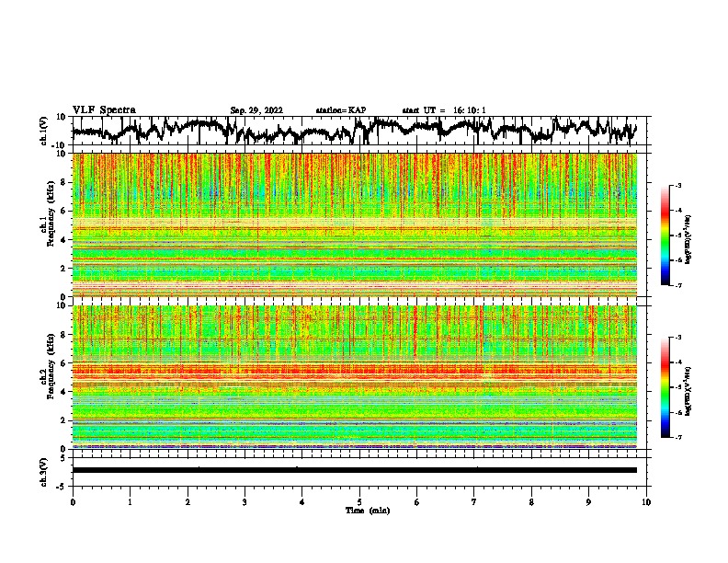Click the ch.2 colorbar log(PSD) label
This screenshot has width=728, height=563.
point(688,391)
